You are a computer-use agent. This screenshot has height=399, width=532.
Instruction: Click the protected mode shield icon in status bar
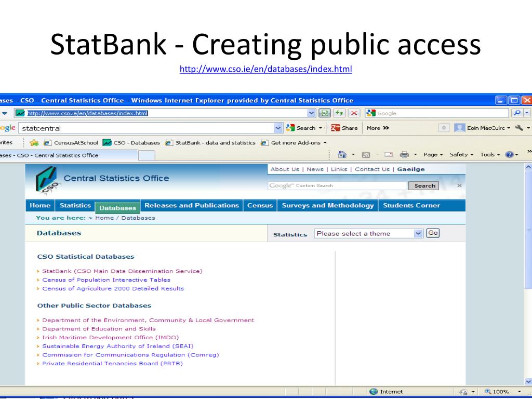click(x=463, y=392)
